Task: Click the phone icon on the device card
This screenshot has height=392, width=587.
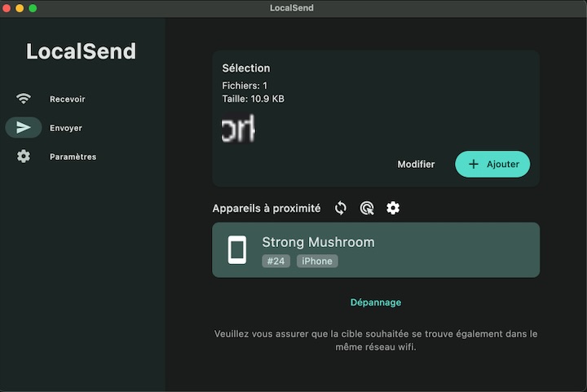Action: pos(237,249)
